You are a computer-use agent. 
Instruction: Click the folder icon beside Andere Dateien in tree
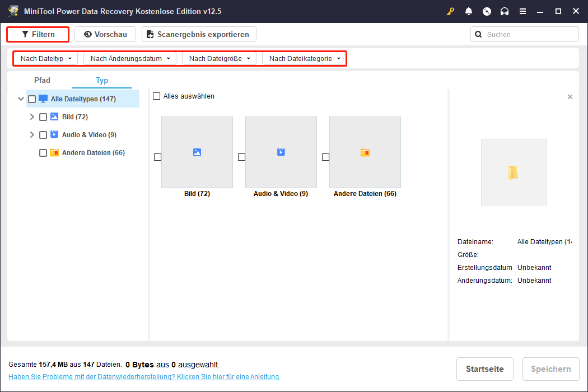click(54, 153)
